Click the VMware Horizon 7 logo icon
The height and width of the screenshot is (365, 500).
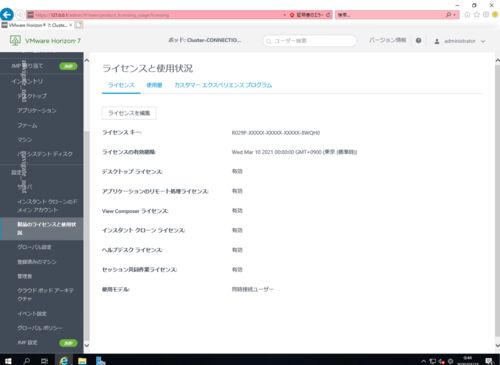[15, 41]
